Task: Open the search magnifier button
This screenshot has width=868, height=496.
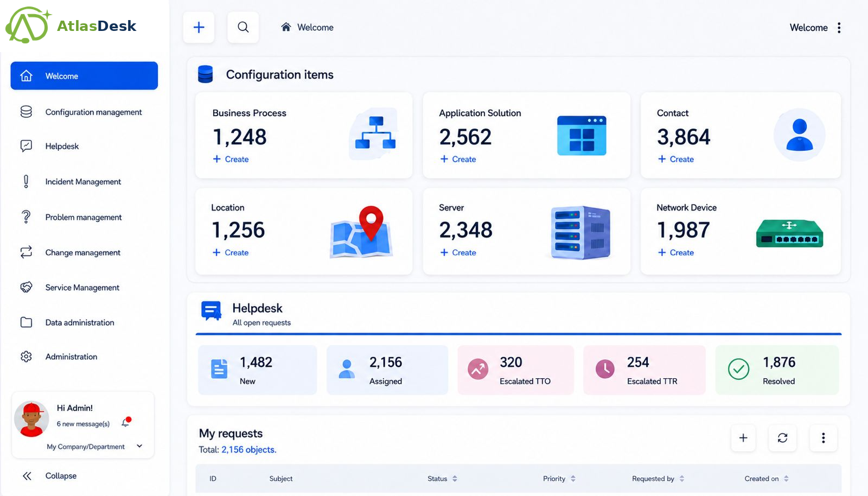Action: pos(243,27)
